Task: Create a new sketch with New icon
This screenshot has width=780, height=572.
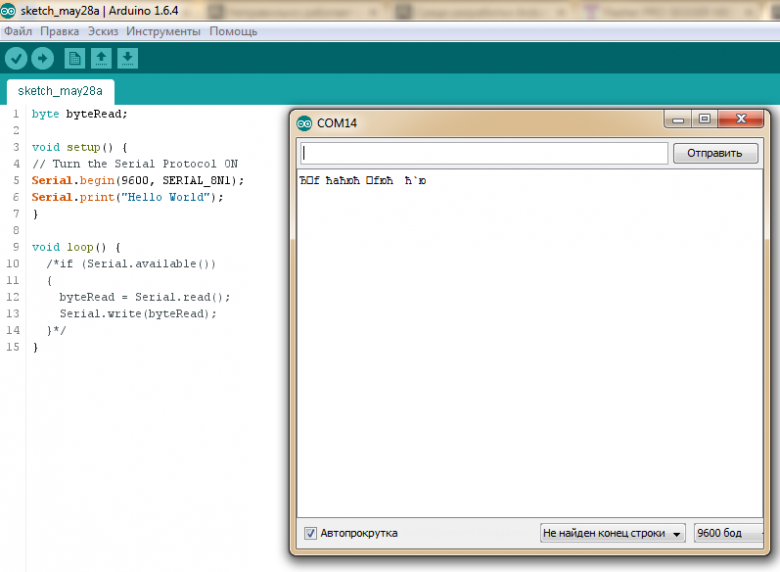Action: [x=75, y=59]
